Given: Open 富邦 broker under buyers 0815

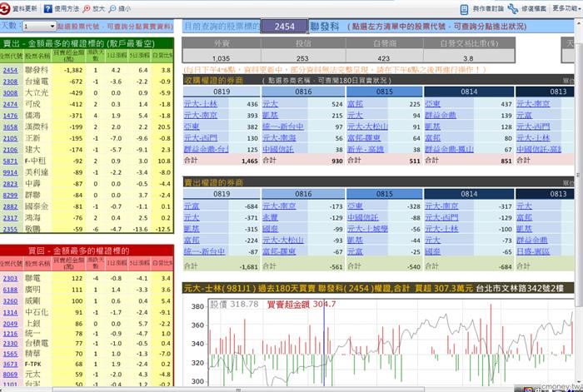Looking at the screenshot, I should [x=355, y=104].
